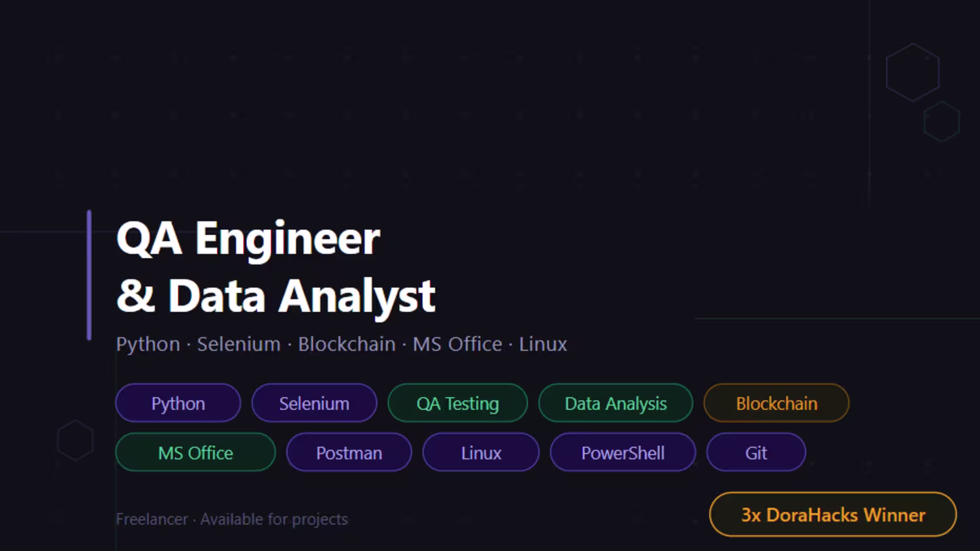Select the Linux pill tag

(x=481, y=452)
